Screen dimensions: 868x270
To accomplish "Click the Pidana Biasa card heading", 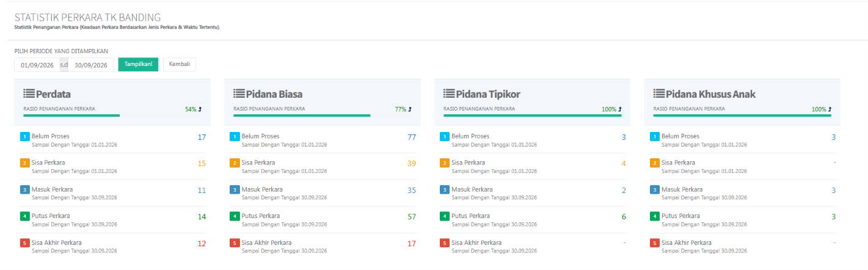I will pos(274,94).
